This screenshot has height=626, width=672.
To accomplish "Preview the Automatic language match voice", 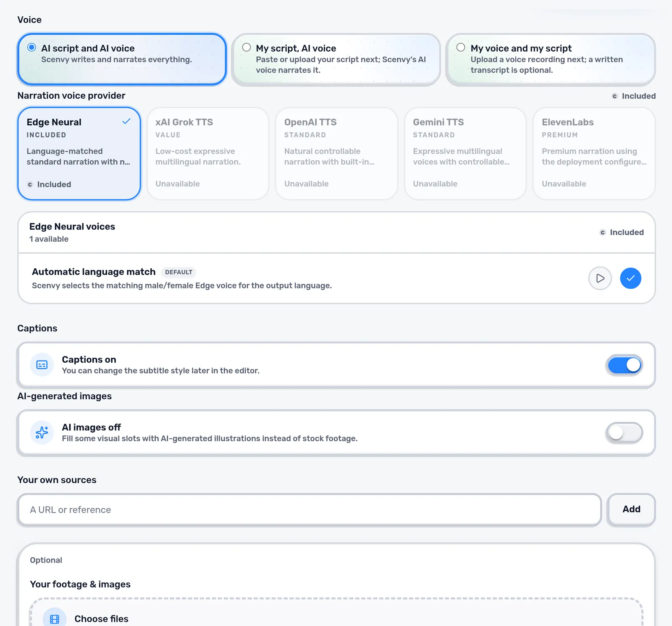I will tap(600, 278).
